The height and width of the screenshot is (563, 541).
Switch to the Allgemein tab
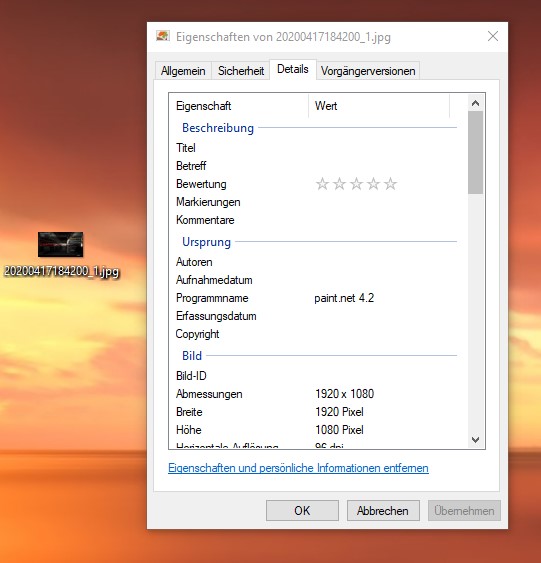pyautogui.click(x=183, y=71)
